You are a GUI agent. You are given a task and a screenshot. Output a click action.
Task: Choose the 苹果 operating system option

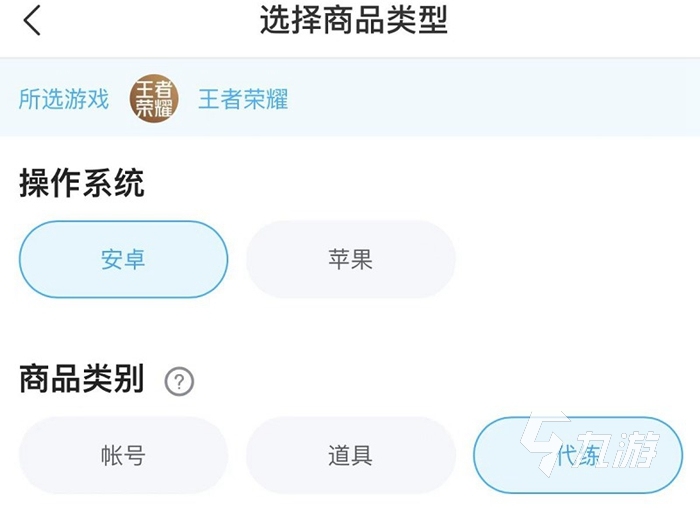350,260
